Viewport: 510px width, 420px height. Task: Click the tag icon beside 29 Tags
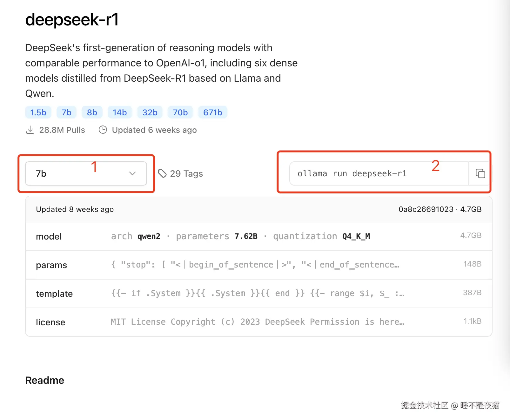pos(162,173)
